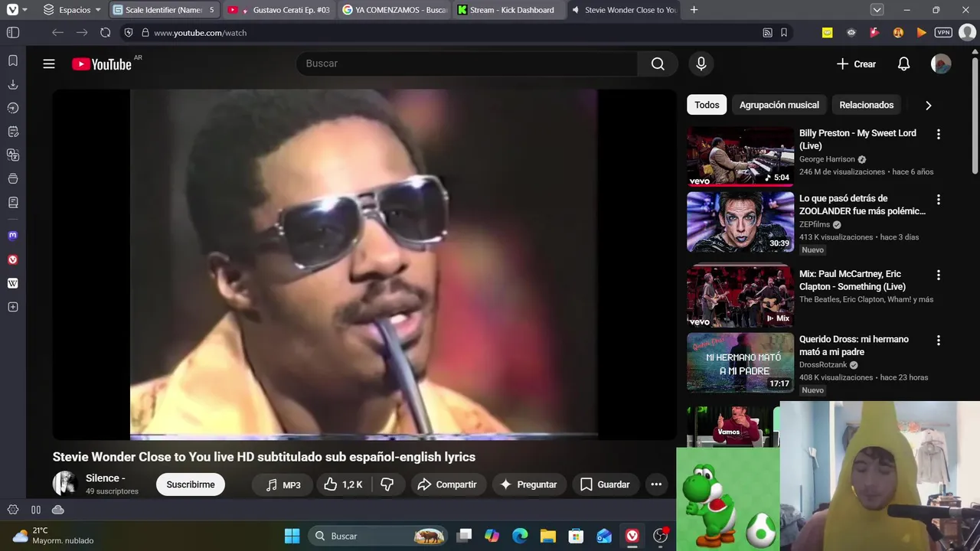The image size is (980, 551).
Task: Go forward to the next page
Action: click(82, 33)
